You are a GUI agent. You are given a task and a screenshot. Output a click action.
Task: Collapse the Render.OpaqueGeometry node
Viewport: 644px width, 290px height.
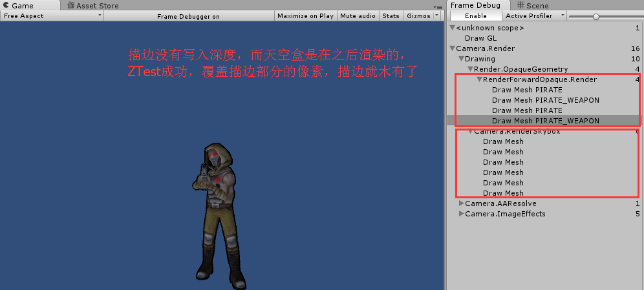pos(470,69)
